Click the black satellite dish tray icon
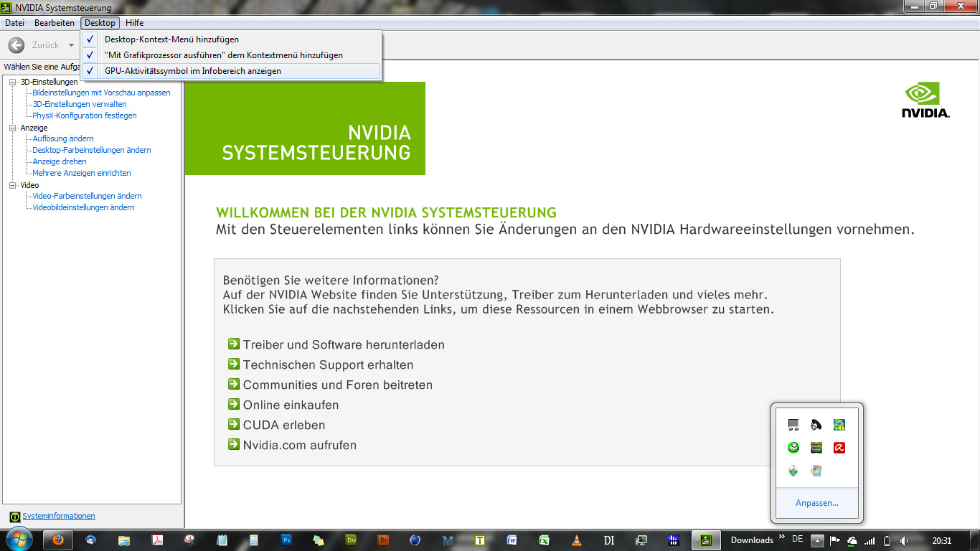 click(816, 425)
